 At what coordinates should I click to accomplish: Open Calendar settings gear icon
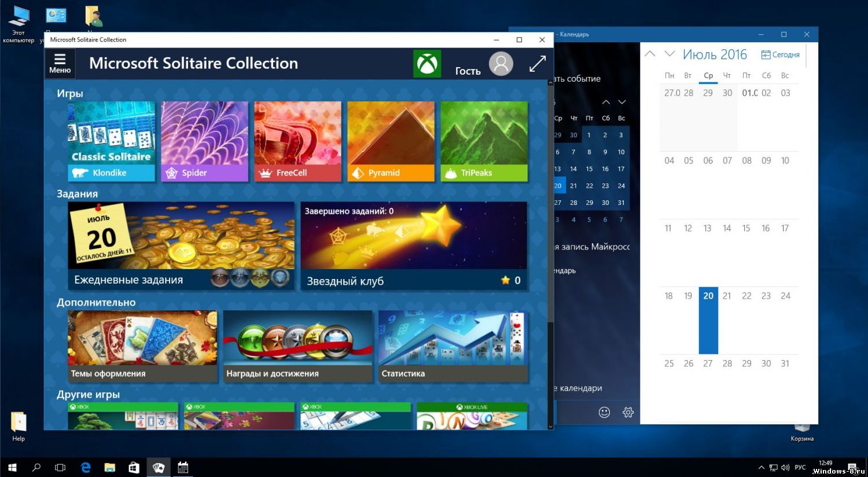click(628, 412)
